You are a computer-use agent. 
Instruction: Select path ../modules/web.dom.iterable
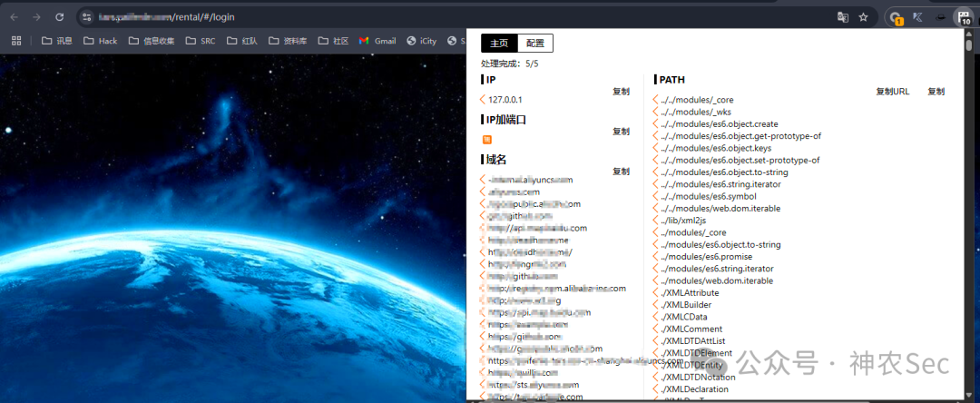click(x=717, y=281)
